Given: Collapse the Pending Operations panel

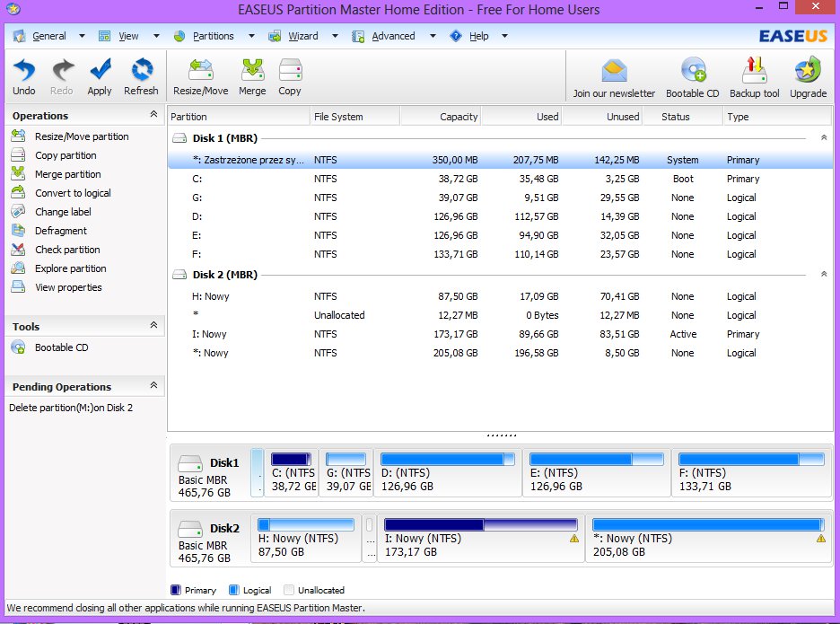Looking at the screenshot, I should (x=153, y=385).
